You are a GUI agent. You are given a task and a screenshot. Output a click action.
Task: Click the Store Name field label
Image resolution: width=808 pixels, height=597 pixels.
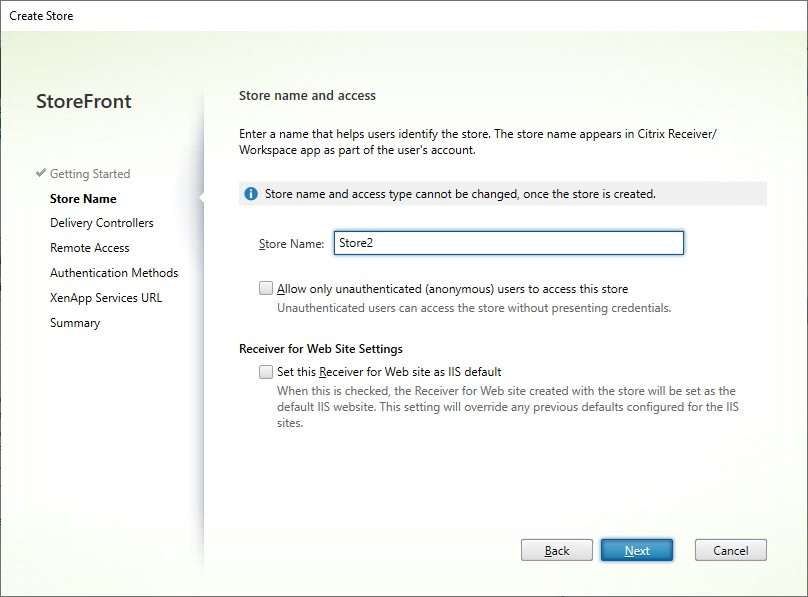tap(289, 244)
